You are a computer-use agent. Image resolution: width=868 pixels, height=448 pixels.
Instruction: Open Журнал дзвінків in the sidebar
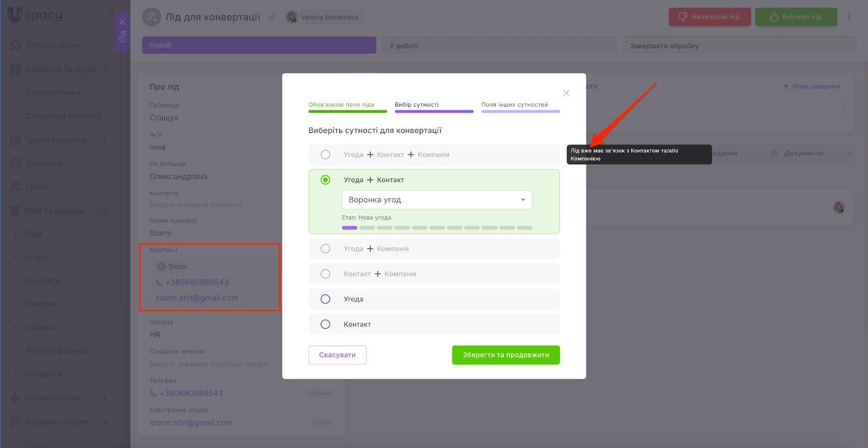56,351
